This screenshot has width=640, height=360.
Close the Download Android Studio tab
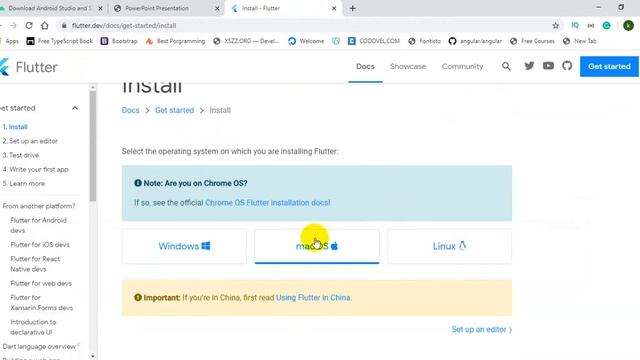click(x=100, y=8)
